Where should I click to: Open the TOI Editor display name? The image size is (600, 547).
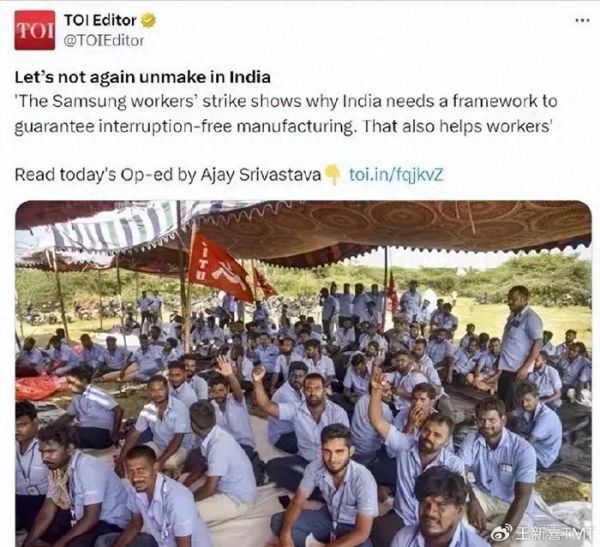click(100, 20)
